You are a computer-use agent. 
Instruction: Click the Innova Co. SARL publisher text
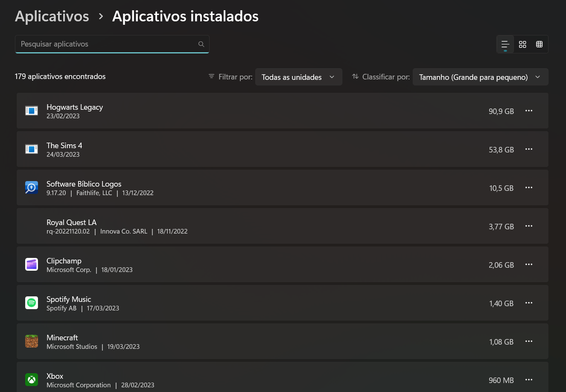tap(124, 231)
